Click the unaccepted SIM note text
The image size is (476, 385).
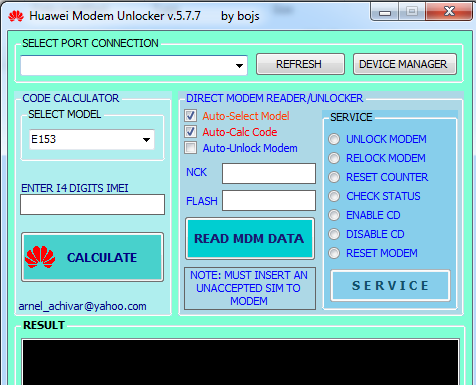coord(249,288)
